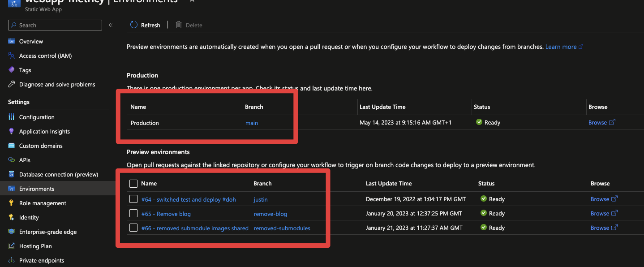Open the remove-blog branch link
This screenshot has height=267, width=644.
coord(270,214)
